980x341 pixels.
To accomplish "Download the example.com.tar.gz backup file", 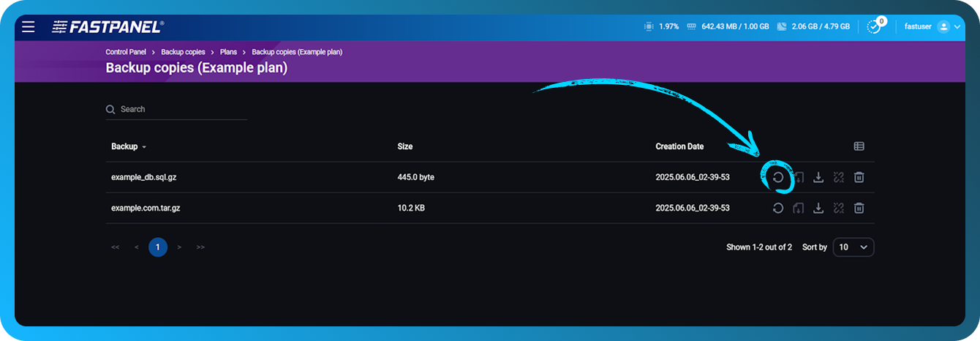I will [x=818, y=209].
